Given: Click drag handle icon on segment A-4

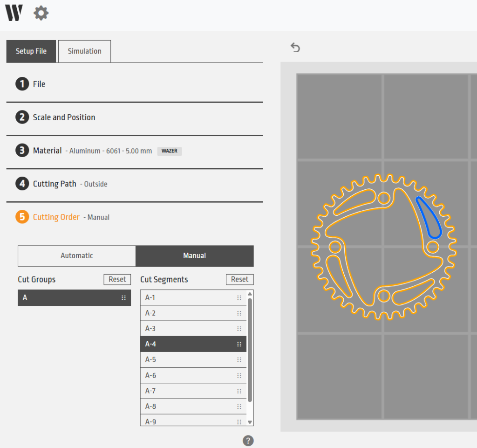Looking at the screenshot, I should (x=239, y=345).
